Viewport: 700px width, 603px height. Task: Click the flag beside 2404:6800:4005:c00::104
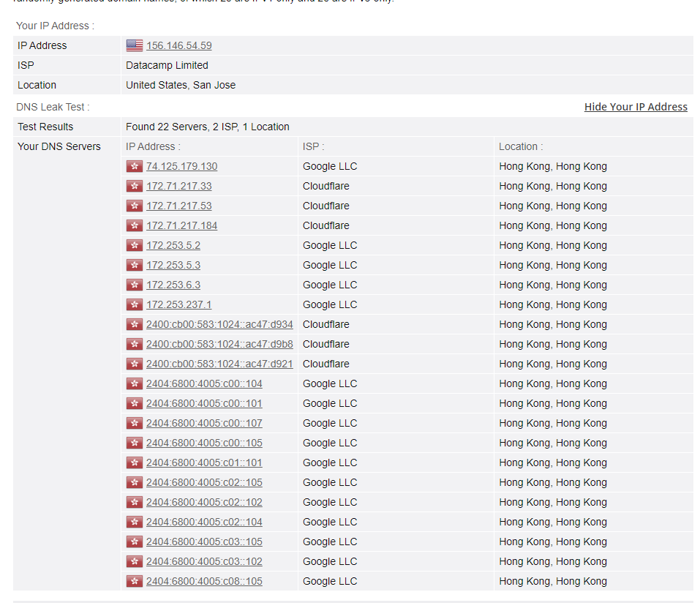[135, 383]
